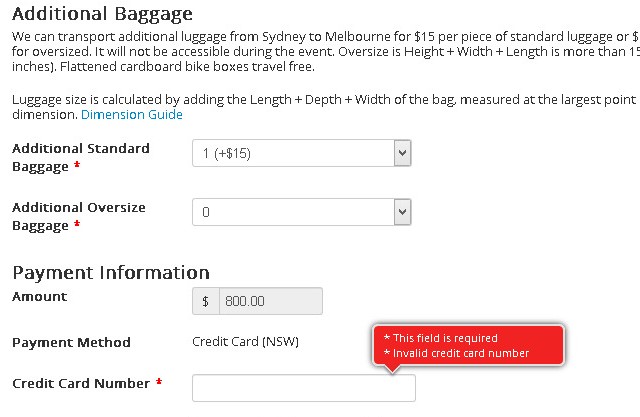Click the Additional Oversize Baggage label
The width and height of the screenshot is (640, 417).
click(78, 216)
